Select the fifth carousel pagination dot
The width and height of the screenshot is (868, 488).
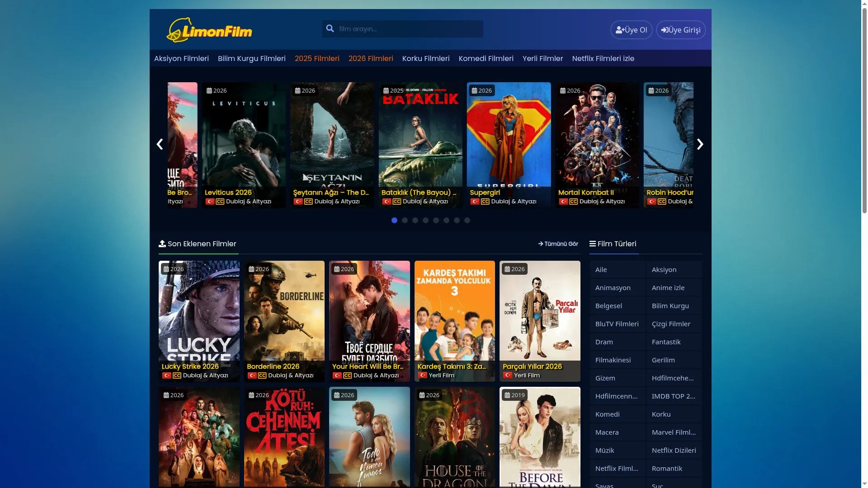tap(436, 221)
